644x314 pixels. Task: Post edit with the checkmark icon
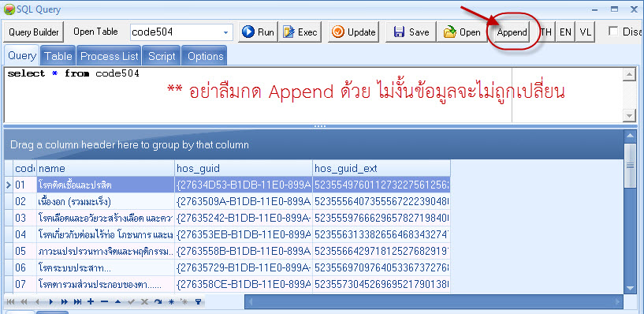(x=131, y=301)
